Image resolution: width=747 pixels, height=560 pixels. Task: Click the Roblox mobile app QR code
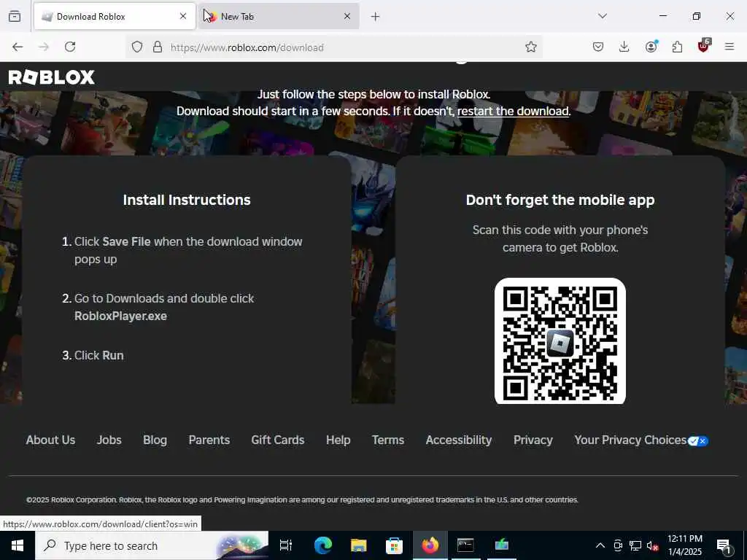[x=560, y=341]
